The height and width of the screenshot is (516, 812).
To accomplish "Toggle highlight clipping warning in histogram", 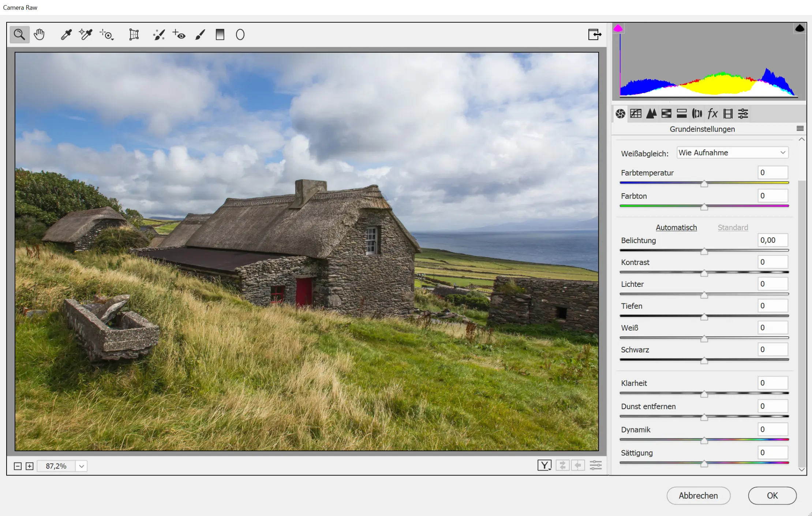I will [800, 29].
